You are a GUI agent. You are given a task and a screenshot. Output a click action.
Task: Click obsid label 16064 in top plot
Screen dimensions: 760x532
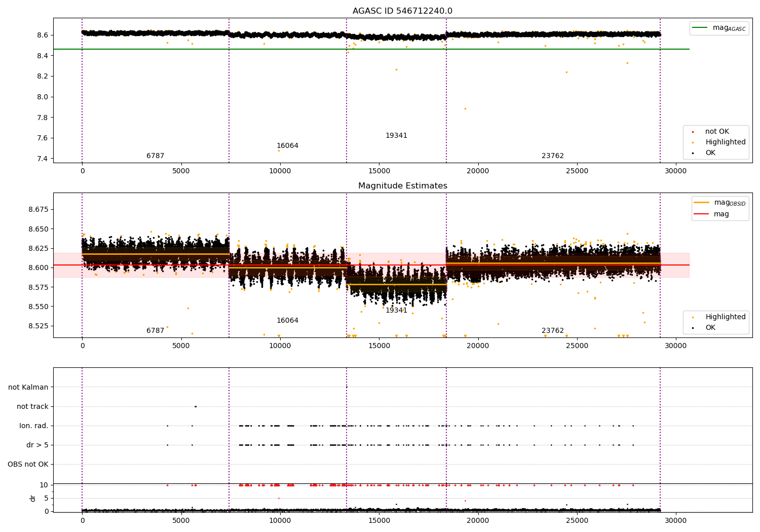287,146
